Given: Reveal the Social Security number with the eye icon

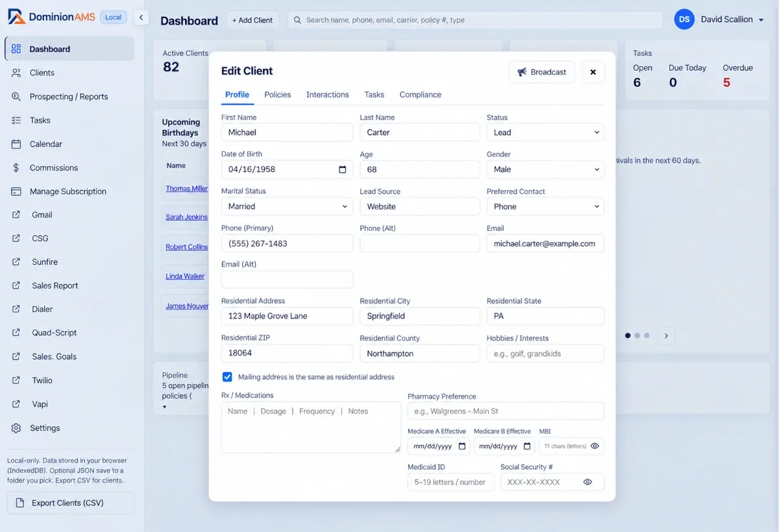Looking at the screenshot, I should [587, 482].
